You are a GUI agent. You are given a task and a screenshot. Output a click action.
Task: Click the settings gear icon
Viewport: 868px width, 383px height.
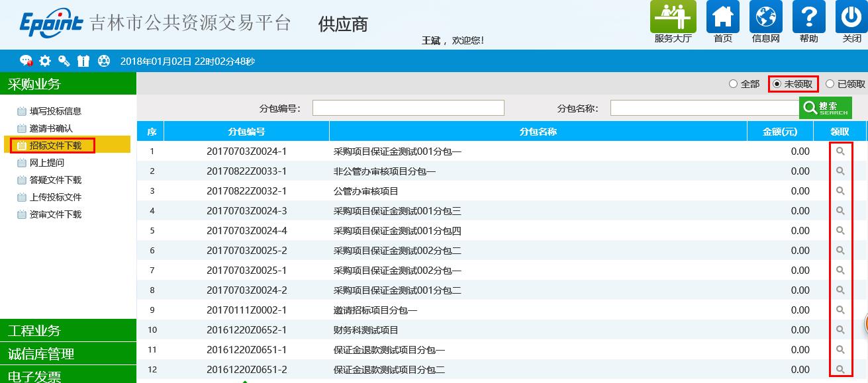(x=45, y=61)
